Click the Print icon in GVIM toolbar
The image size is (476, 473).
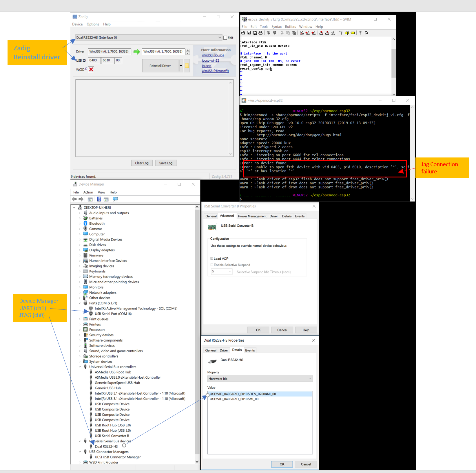pyautogui.click(x=260, y=33)
